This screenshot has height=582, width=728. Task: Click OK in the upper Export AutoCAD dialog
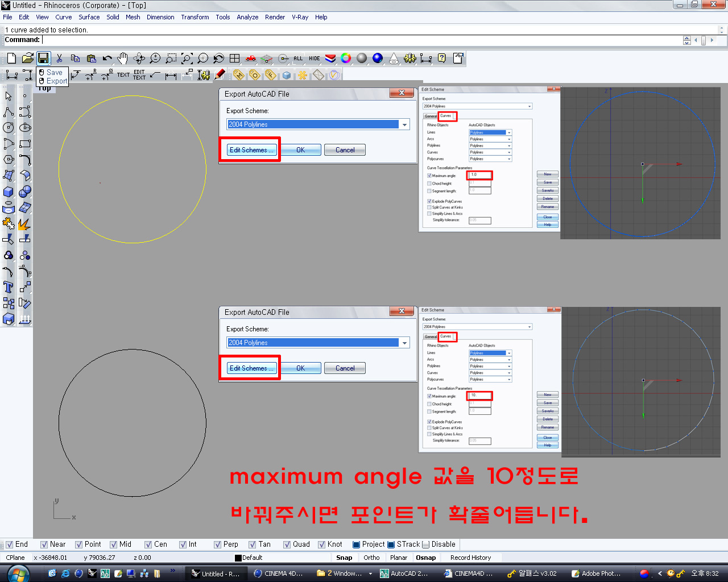tap(300, 150)
